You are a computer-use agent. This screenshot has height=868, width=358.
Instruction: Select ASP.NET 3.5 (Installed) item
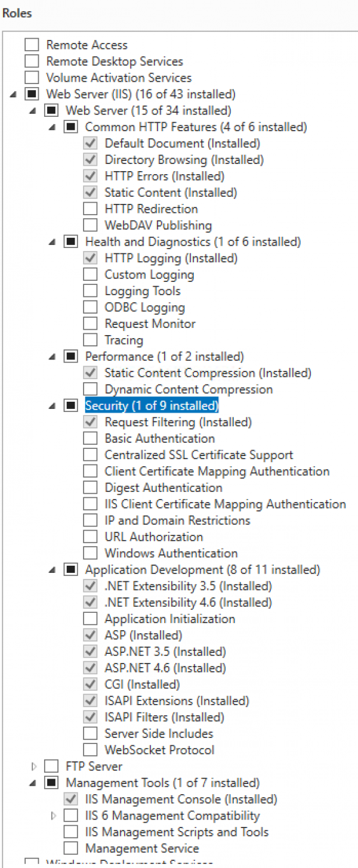click(165, 652)
